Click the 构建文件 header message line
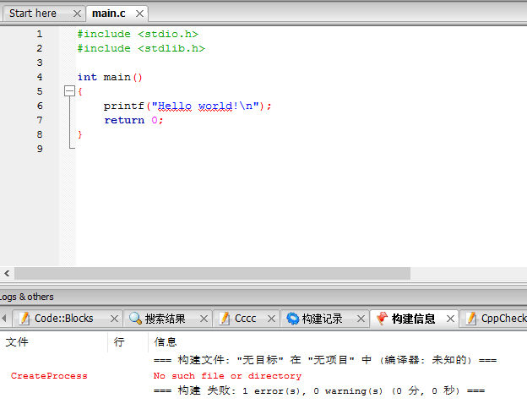The image size is (527, 420). click(325, 360)
